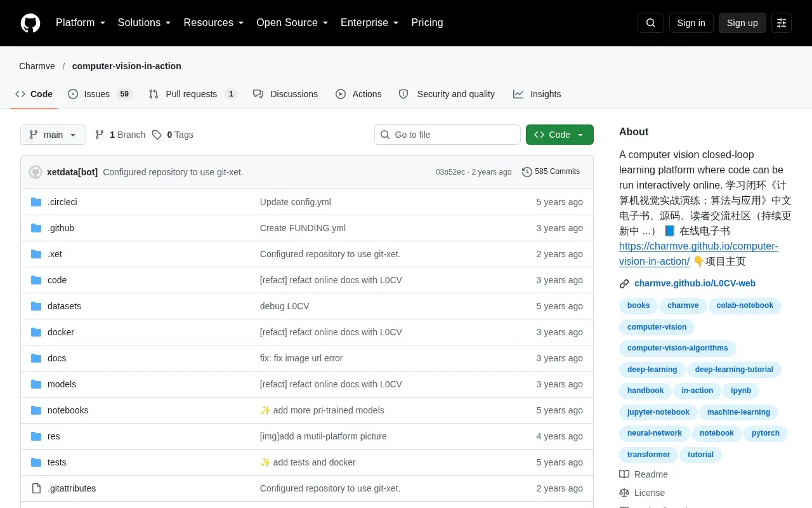View the 585 Commits history
This screenshot has width=812, height=508.
point(551,172)
